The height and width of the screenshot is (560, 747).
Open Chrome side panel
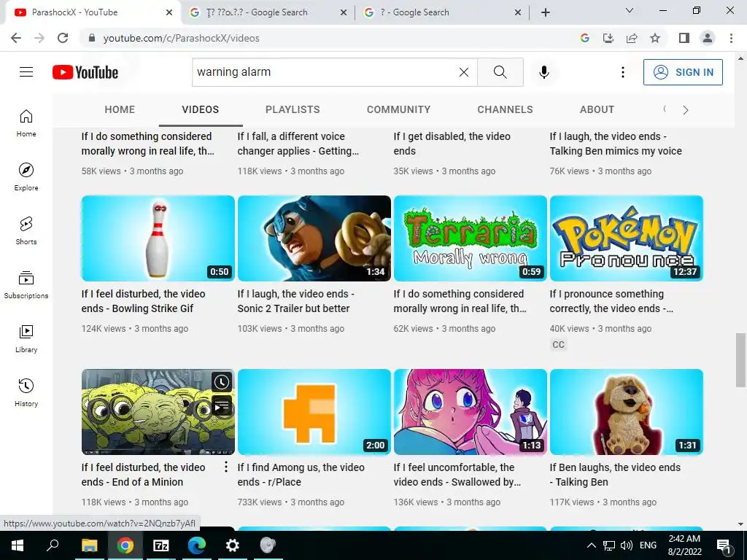[x=684, y=38]
